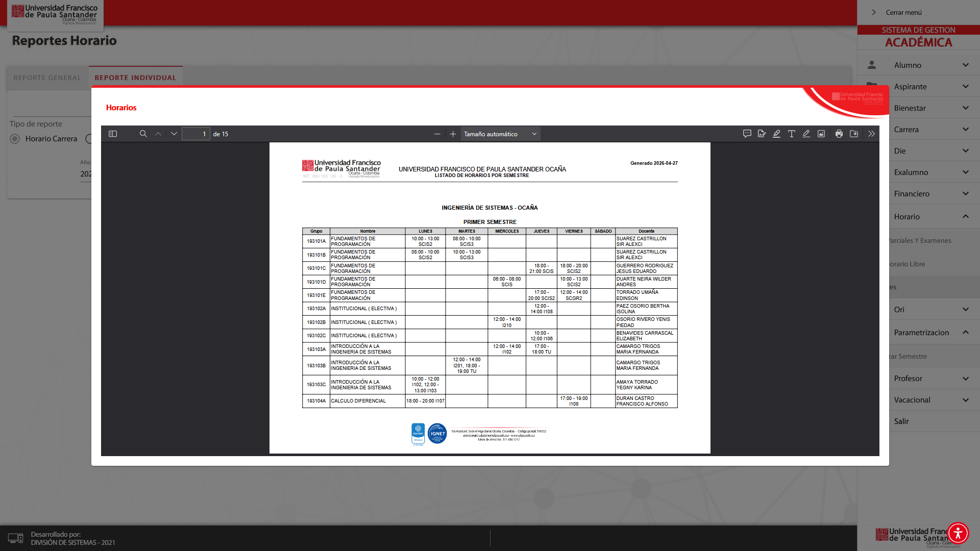Viewport: 980px width, 551px height.
Task: Download the PDF file
Action: pyautogui.click(x=854, y=134)
